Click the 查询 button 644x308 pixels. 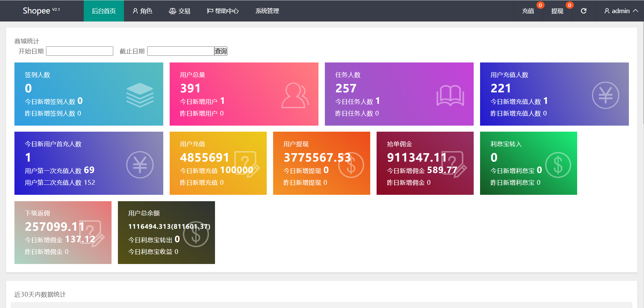[221, 51]
